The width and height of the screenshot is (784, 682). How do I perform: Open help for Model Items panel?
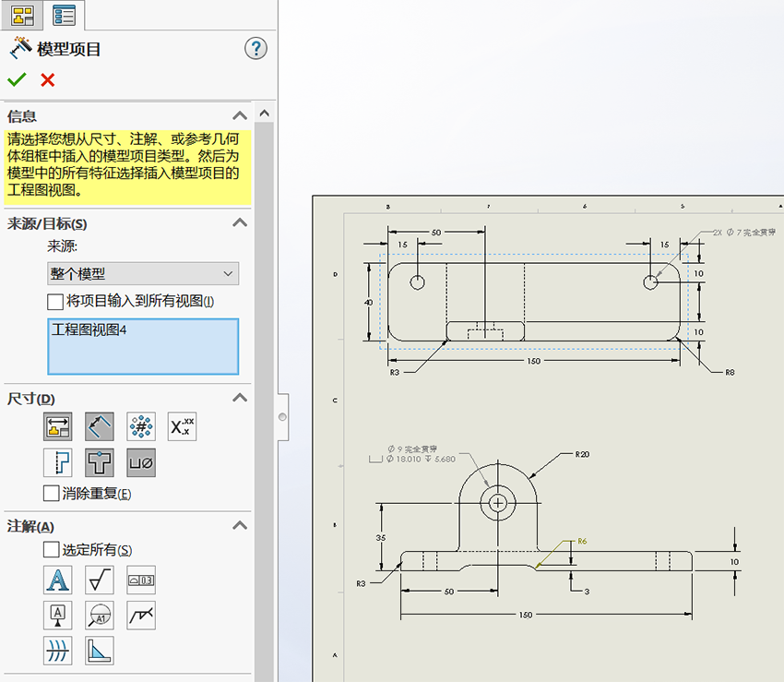[255, 49]
